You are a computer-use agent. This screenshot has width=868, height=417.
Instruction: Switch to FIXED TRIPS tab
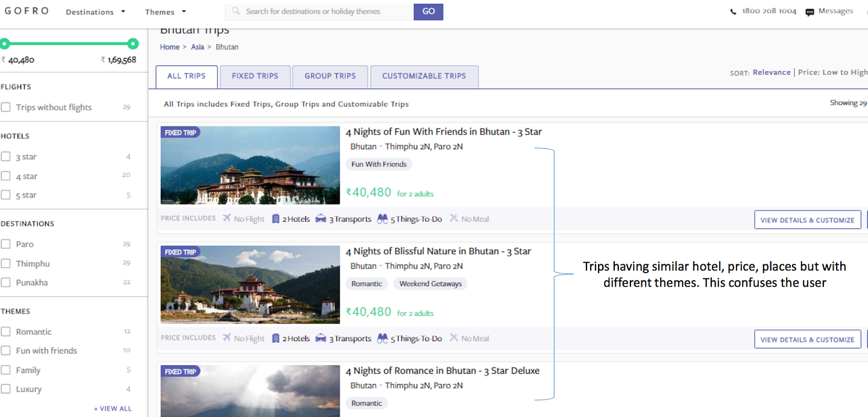point(255,76)
